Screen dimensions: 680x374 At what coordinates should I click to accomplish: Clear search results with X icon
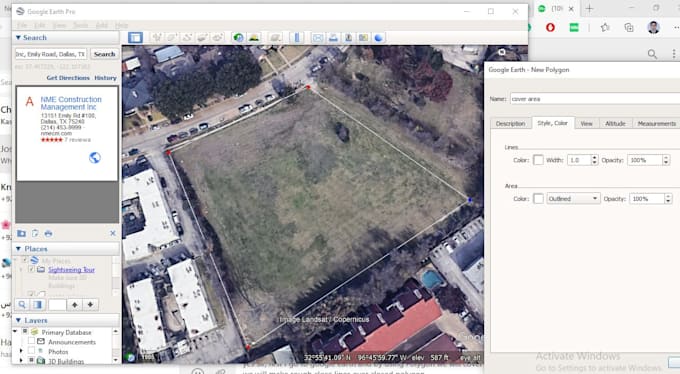[113, 233]
